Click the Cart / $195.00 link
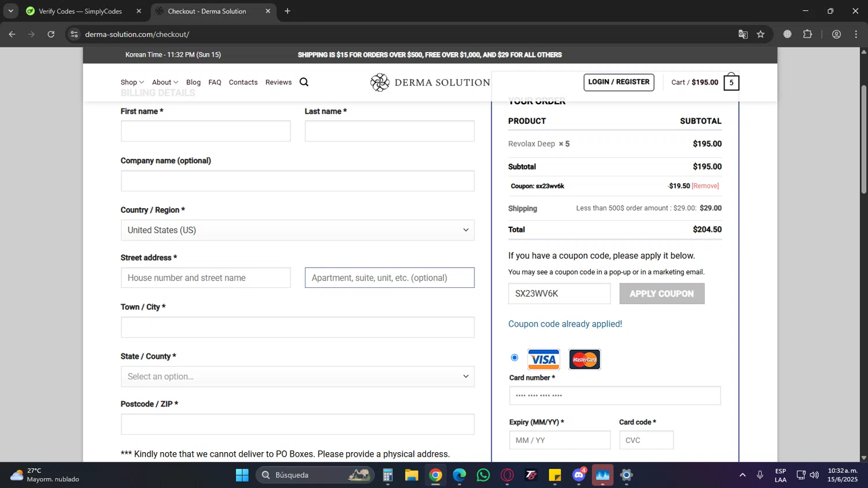The image size is (868, 488). tap(694, 82)
